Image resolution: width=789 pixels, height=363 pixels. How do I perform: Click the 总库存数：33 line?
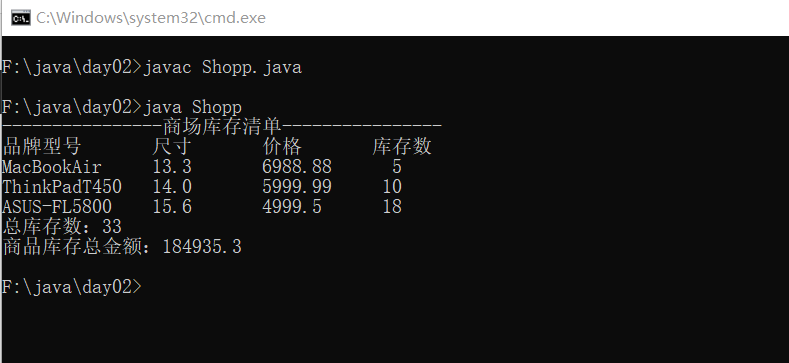point(62,227)
